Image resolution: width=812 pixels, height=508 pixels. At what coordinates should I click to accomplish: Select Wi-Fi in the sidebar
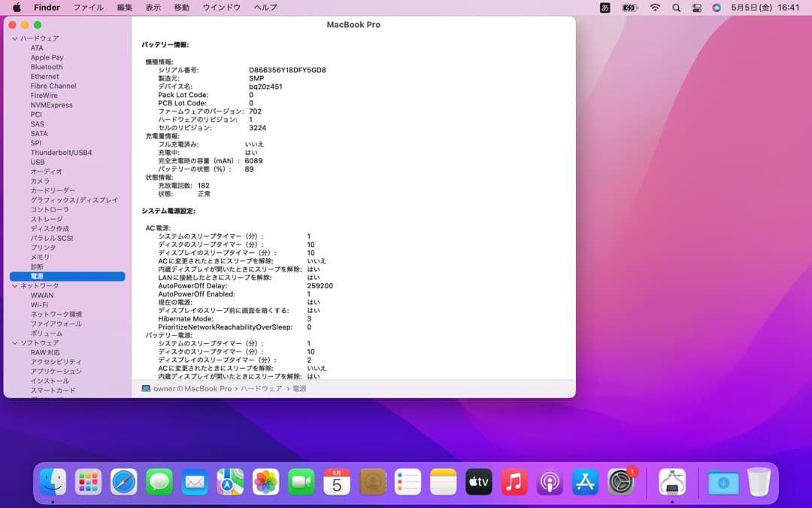click(39, 305)
